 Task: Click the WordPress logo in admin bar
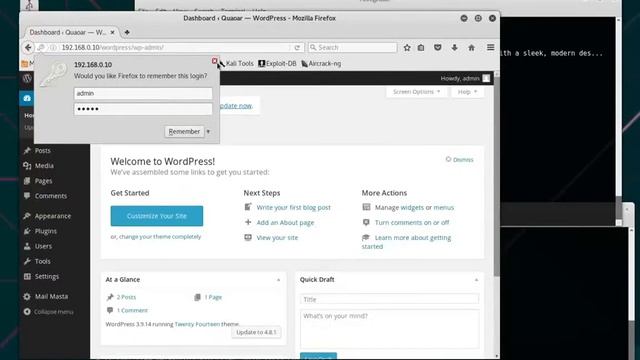click(x=27, y=78)
